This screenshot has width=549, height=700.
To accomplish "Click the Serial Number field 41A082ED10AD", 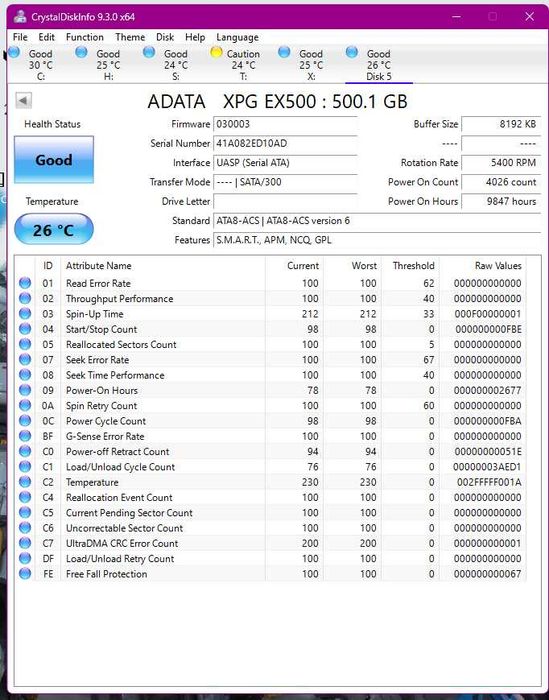I will coord(285,143).
